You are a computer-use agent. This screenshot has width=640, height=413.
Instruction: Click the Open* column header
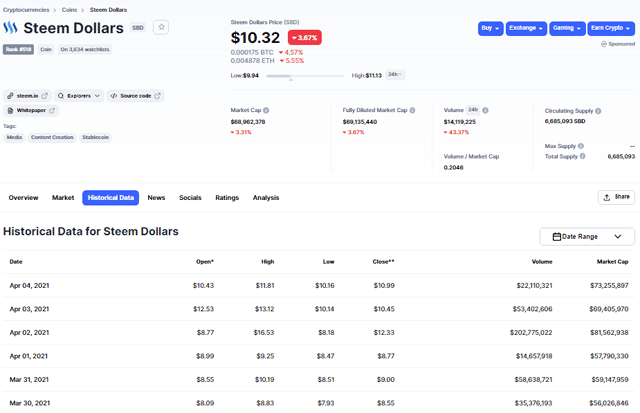[204, 262]
